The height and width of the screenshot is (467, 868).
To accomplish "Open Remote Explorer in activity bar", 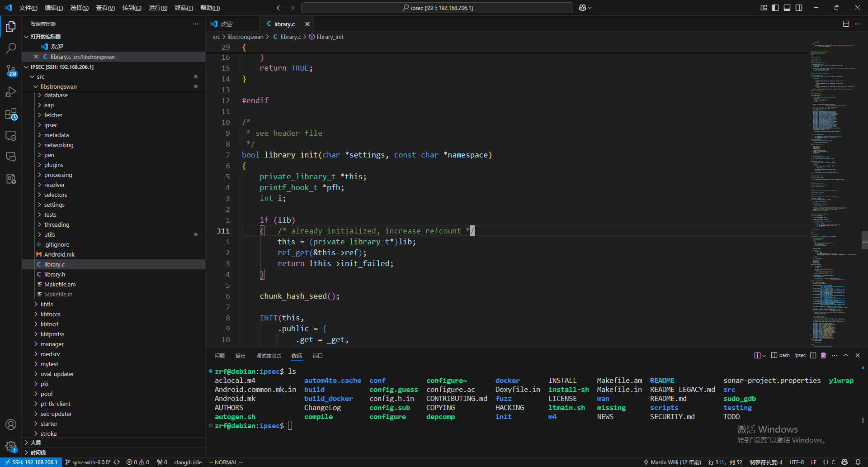I will coord(11,135).
